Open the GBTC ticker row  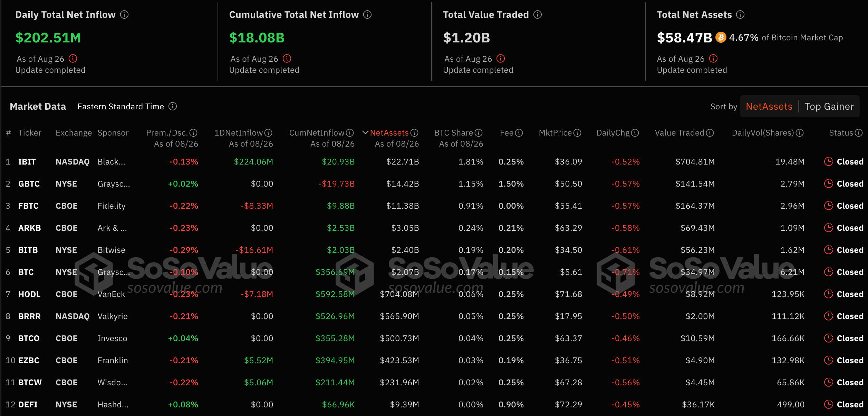434,184
